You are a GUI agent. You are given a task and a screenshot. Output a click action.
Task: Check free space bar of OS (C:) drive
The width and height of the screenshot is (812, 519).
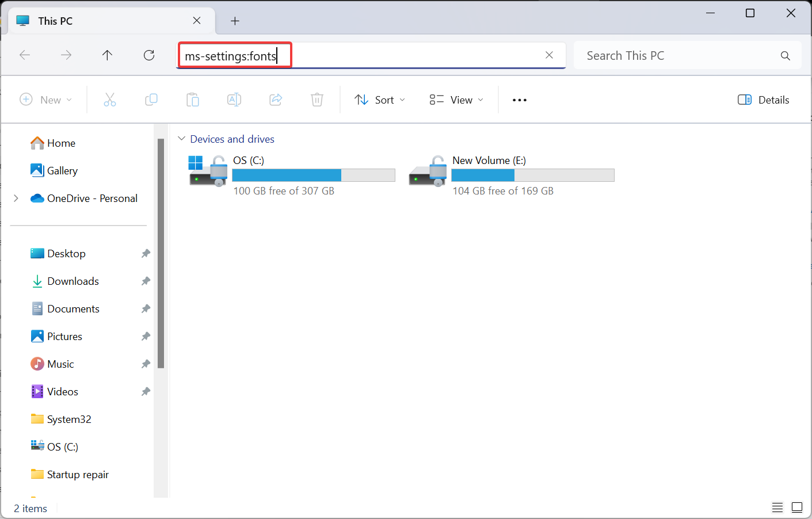(x=314, y=175)
